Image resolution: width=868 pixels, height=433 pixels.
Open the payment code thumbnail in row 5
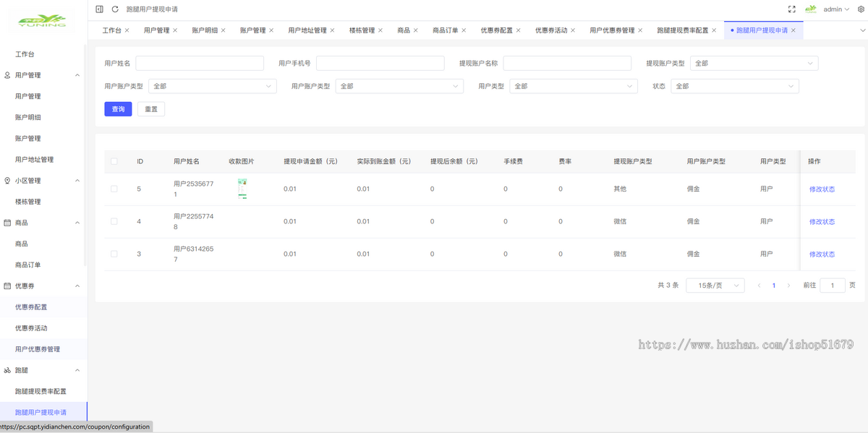(x=242, y=189)
